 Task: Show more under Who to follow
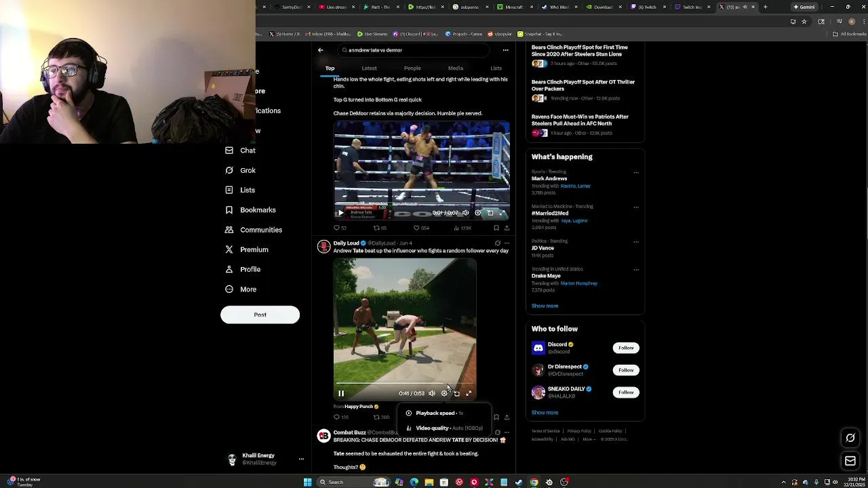click(x=545, y=412)
